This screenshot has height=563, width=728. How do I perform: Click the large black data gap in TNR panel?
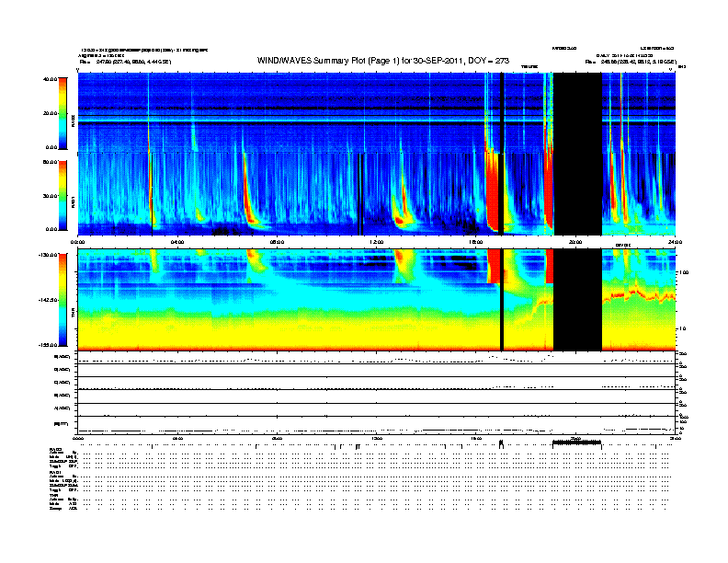(577, 300)
